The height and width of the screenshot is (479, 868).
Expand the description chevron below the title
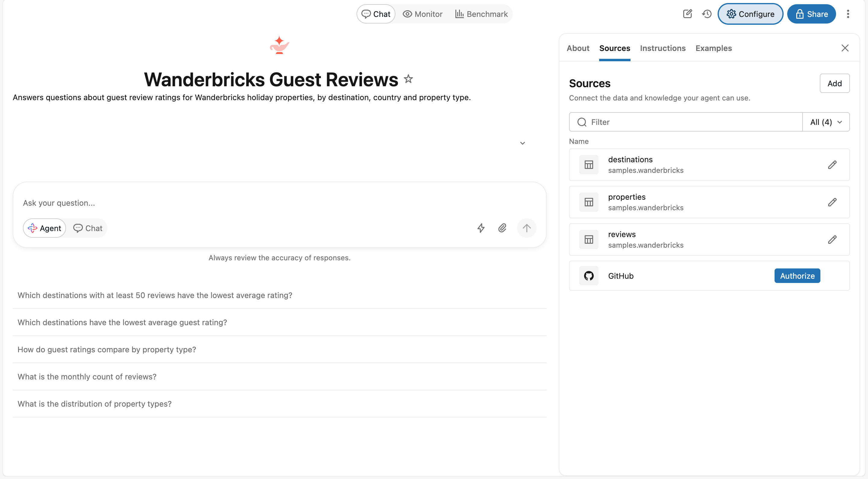coord(522,143)
